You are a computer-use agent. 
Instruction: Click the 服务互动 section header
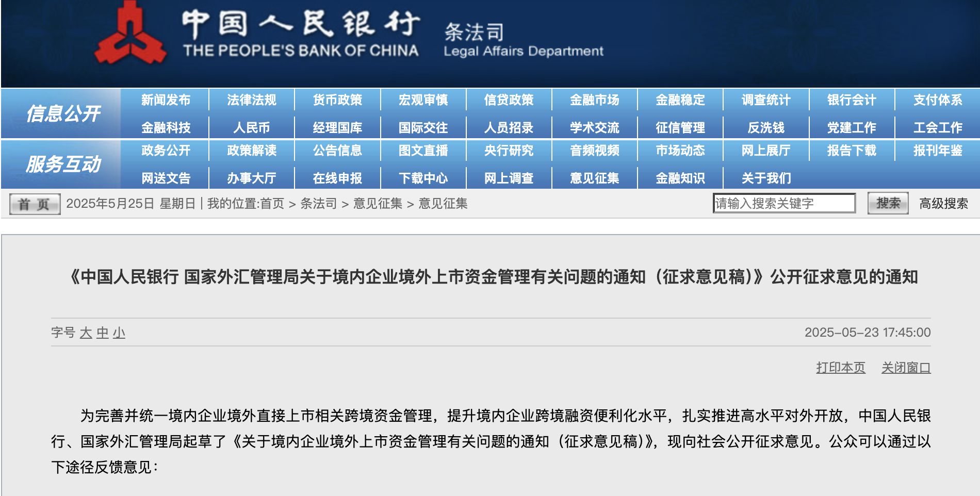coord(63,164)
